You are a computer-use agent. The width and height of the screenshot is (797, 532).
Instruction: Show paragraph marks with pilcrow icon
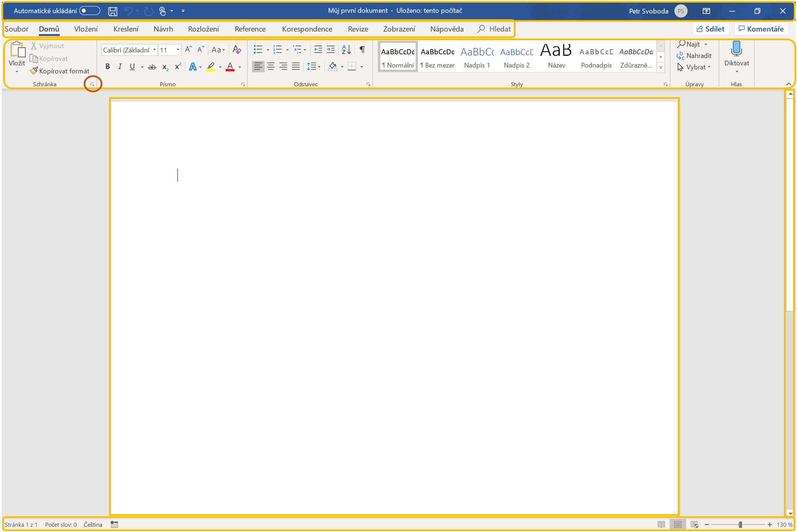tap(362, 50)
